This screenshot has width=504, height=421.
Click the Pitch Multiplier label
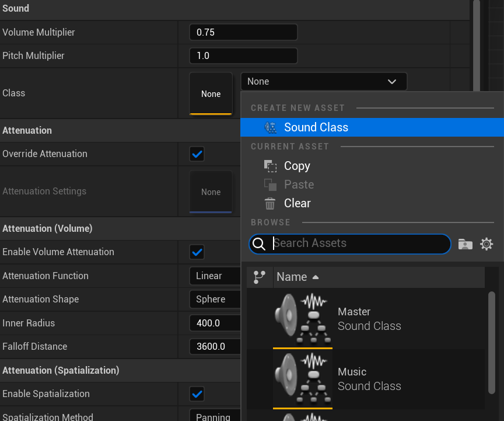coord(33,55)
